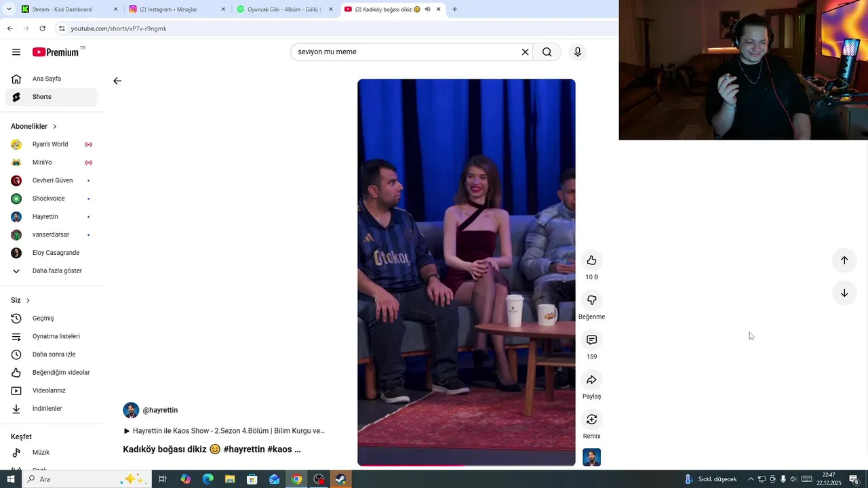
Task: Show hidden system tray icons
Action: pyautogui.click(x=750, y=479)
